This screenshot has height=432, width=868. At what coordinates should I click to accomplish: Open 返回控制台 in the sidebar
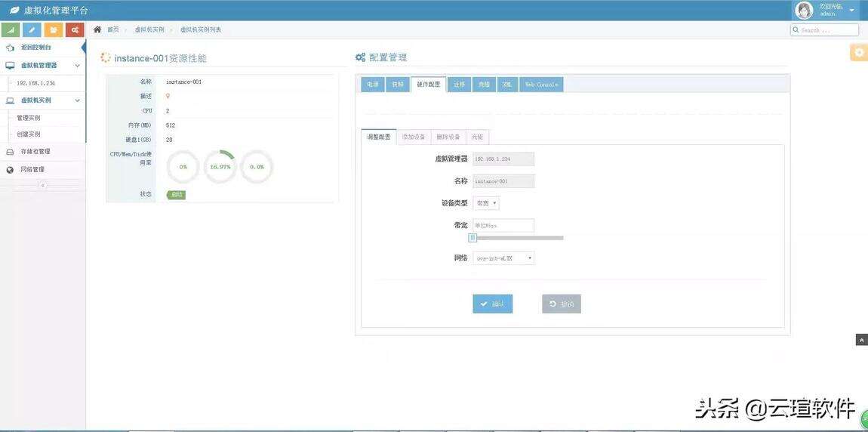tap(36, 48)
